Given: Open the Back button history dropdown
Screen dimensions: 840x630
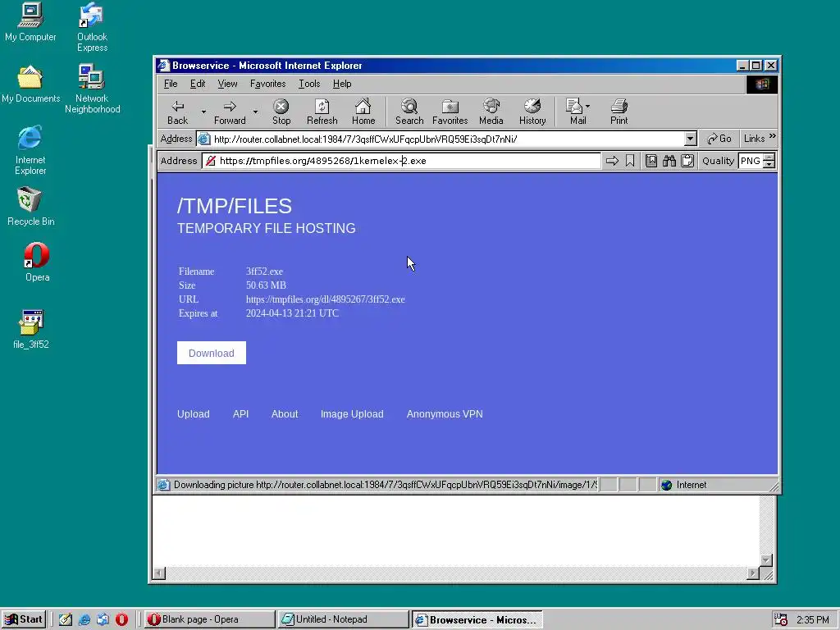Looking at the screenshot, I should 203,112.
